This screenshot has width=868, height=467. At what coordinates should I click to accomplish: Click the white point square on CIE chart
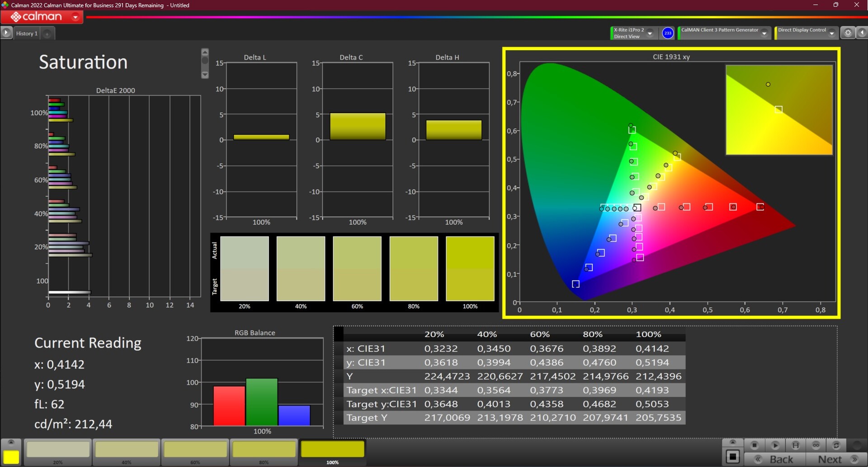pos(637,208)
